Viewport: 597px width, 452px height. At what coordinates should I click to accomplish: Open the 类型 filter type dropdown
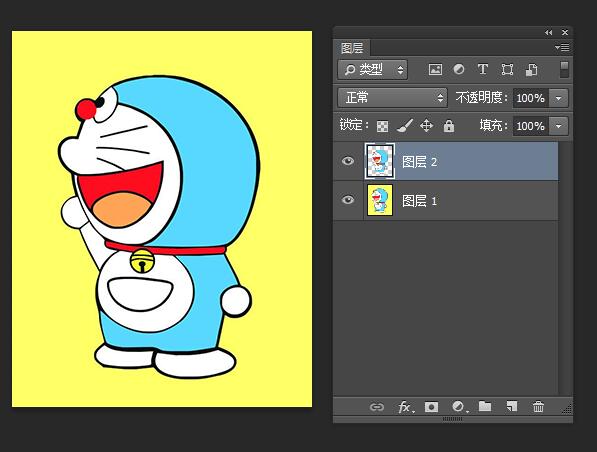coord(372,70)
